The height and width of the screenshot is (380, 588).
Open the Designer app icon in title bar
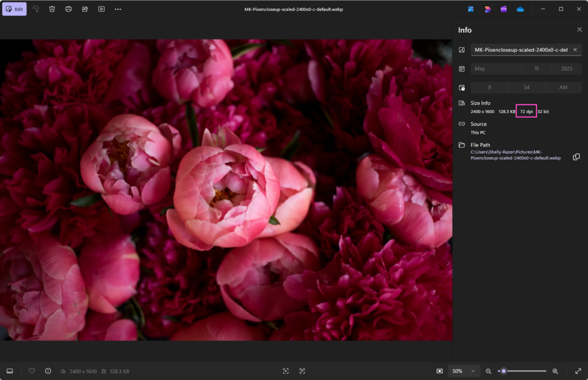tap(471, 9)
